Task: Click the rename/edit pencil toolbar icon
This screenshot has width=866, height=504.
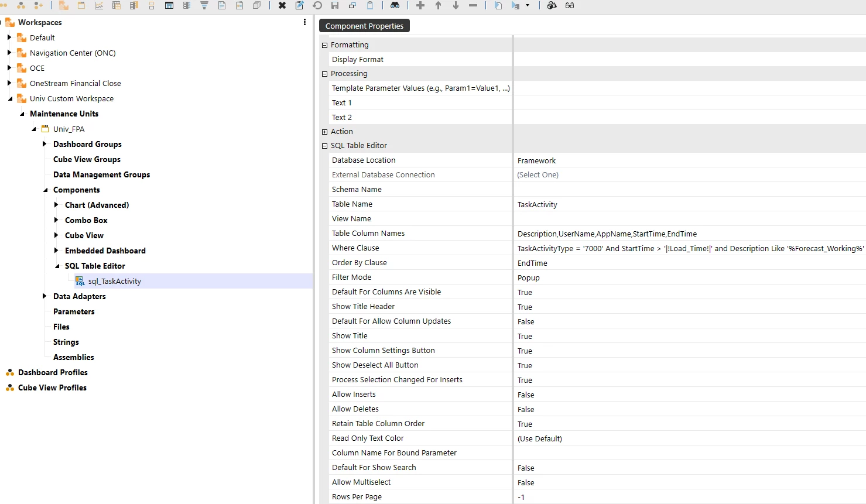Action: coord(300,5)
